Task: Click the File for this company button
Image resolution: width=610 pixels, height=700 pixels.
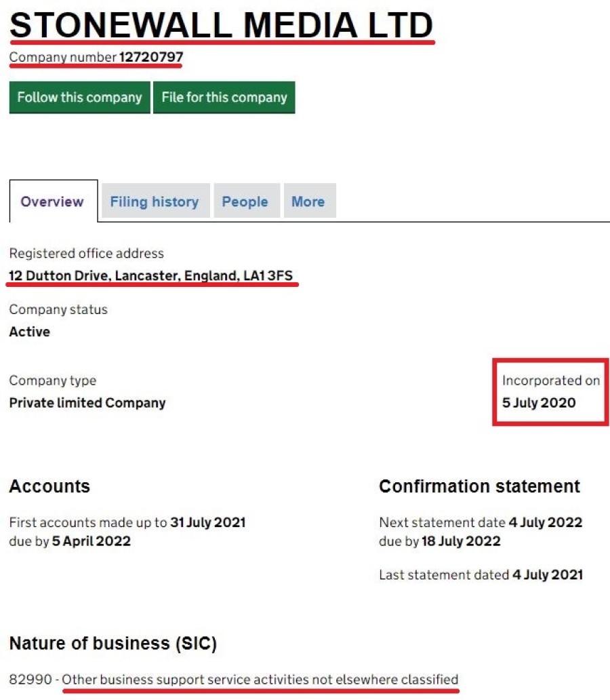Action: pos(224,97)
